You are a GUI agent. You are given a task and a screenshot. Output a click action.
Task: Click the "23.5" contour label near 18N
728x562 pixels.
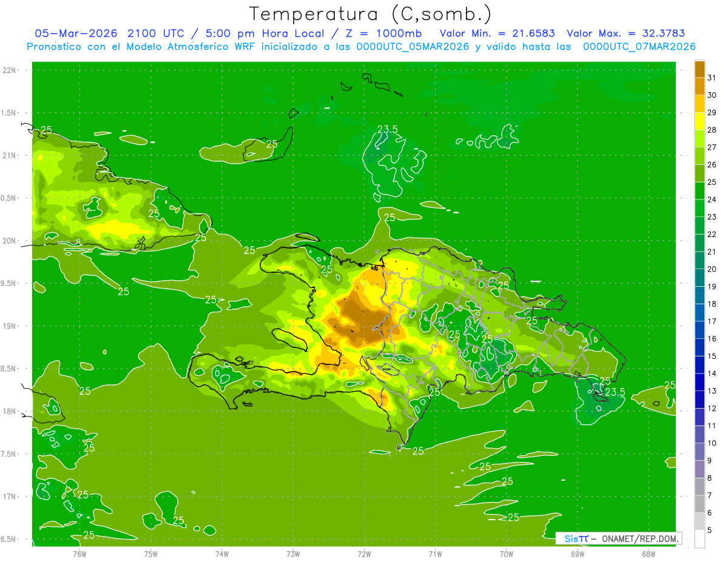pyautogui.click(x=615, y=392)
